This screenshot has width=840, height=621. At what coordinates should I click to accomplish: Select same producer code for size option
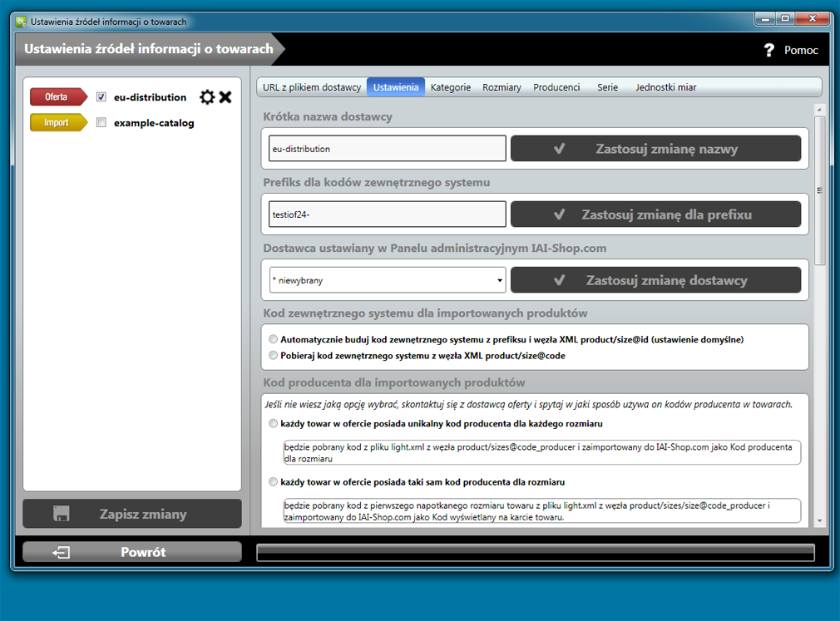click(x=274, y=482)
